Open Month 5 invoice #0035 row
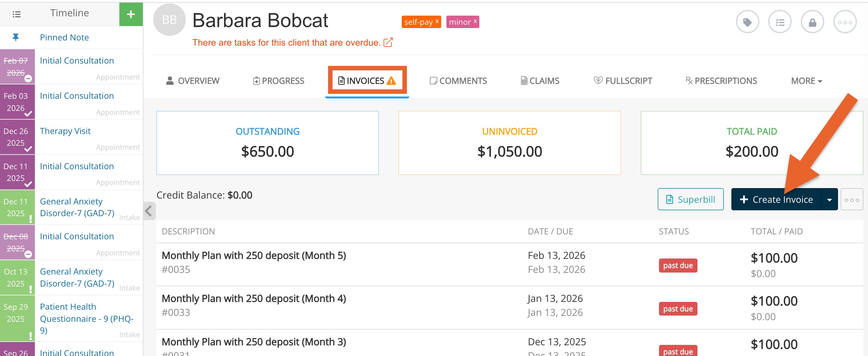This screenshot has height=356, width=868. 254,255
